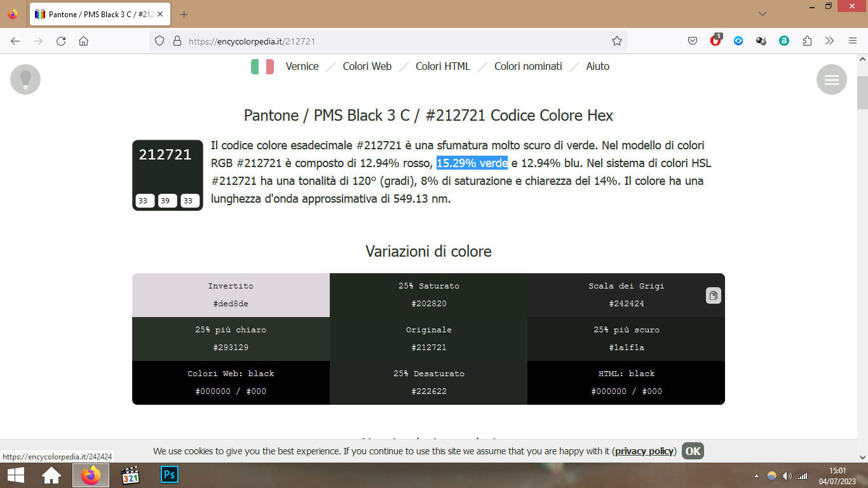Copy color using clipboard icon in Scala dei Grigi
This screenshot has width=868, height=488.
click(713, 295)
